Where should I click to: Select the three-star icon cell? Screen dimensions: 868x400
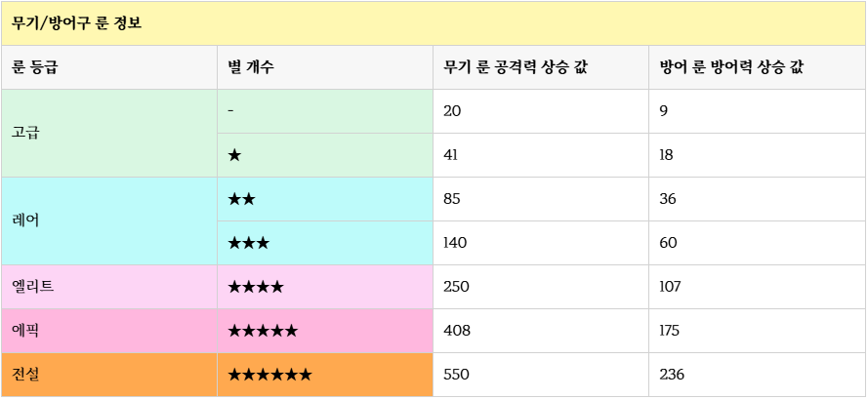(325, 244)
